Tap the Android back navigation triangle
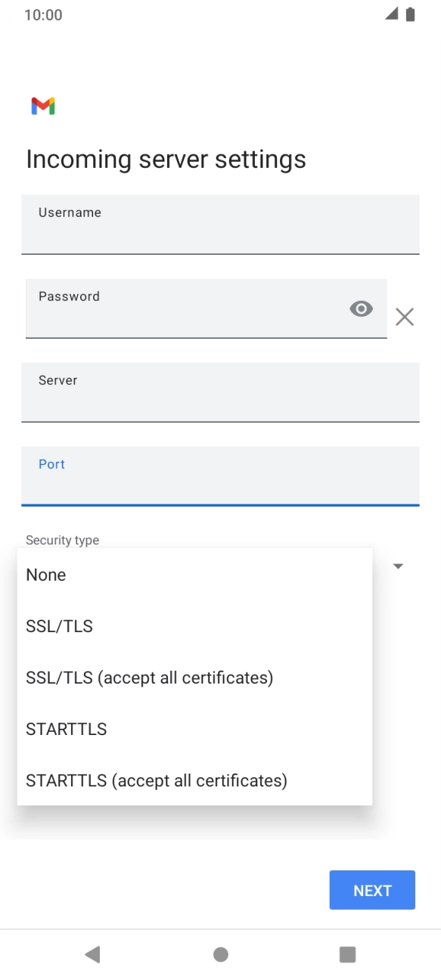This screenshot has height=980, width=441. 92,954
